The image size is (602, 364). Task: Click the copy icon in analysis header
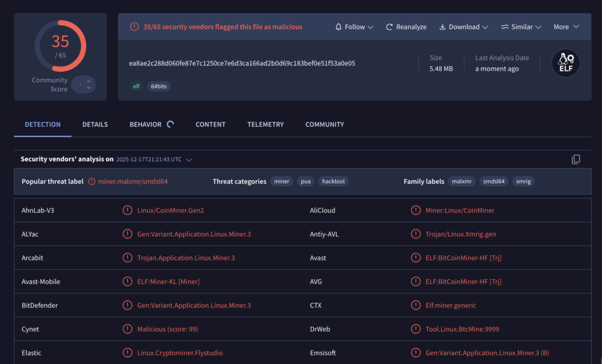point(576,160)
